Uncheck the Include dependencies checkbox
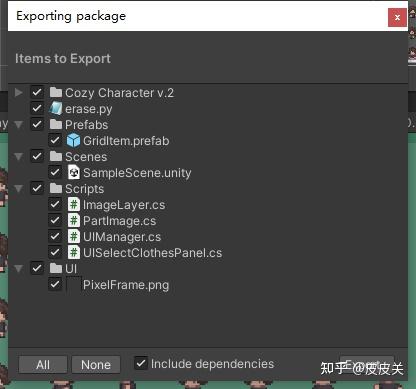This screenshot has width=416, height=389. coord(141,363)
